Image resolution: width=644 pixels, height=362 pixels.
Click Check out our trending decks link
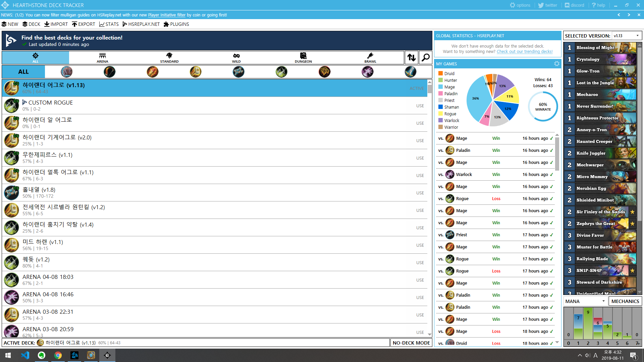(525, 52)
